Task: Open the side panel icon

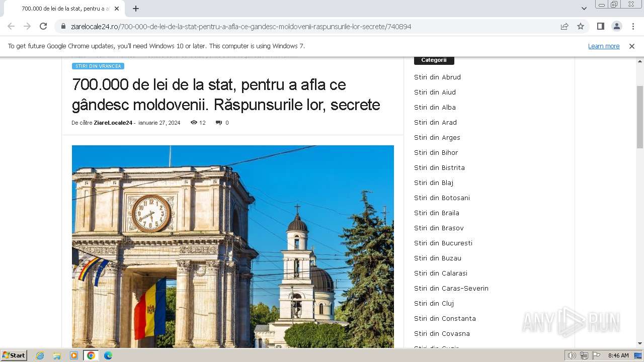Action: (x=600, y=26)
